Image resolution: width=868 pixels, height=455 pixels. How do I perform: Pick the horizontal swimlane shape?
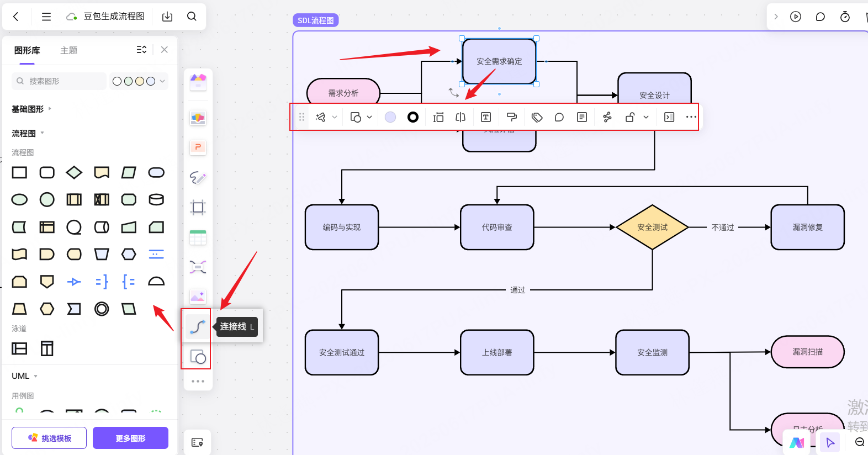19,348
